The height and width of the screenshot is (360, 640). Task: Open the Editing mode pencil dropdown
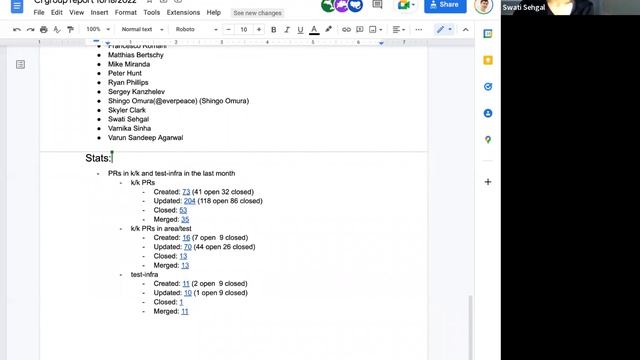pyautogui.click(x=444, y=29)
